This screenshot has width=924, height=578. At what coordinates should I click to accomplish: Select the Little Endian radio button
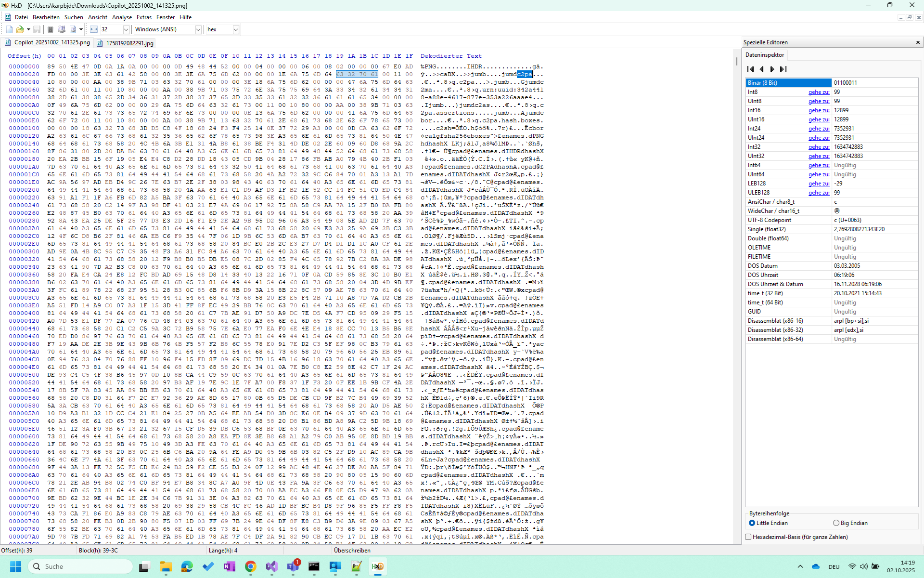point(752,523)
